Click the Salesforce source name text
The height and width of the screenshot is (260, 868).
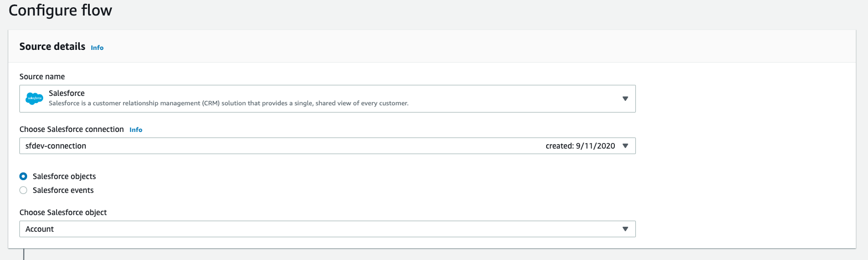(66, 94)
